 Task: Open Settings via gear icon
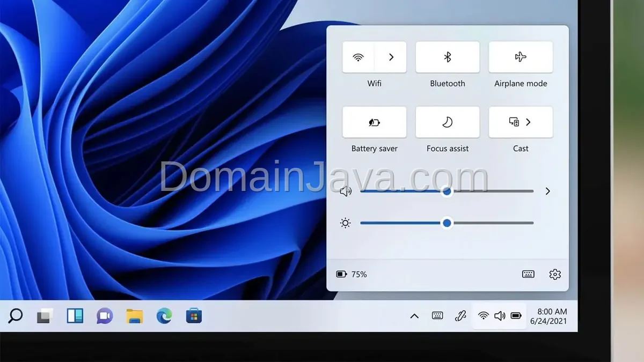[555, 274]
